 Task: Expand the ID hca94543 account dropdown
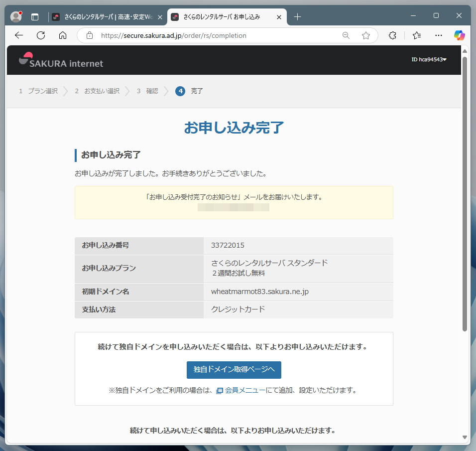pyautogui.click(x=429, y=60)
